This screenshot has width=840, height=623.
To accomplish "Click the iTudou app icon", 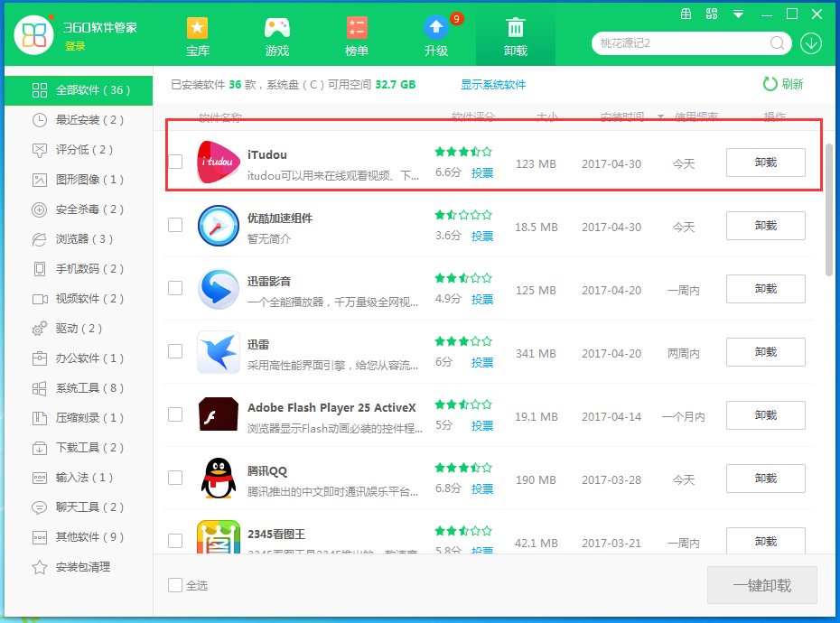I will 218,163.
